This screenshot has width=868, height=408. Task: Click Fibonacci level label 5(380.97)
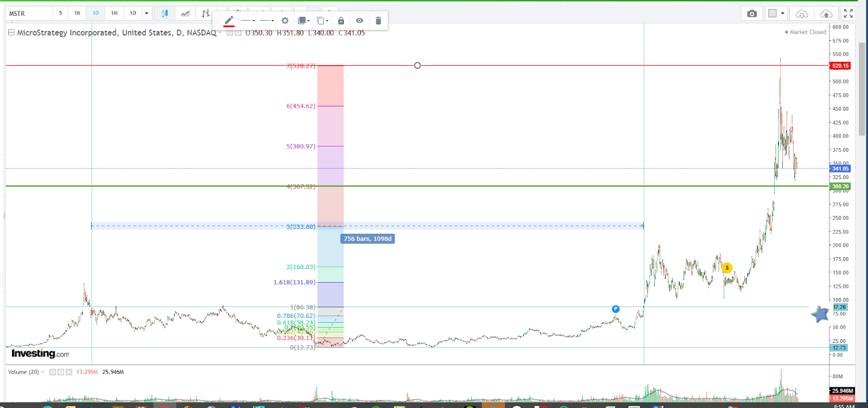coord(301,146)
